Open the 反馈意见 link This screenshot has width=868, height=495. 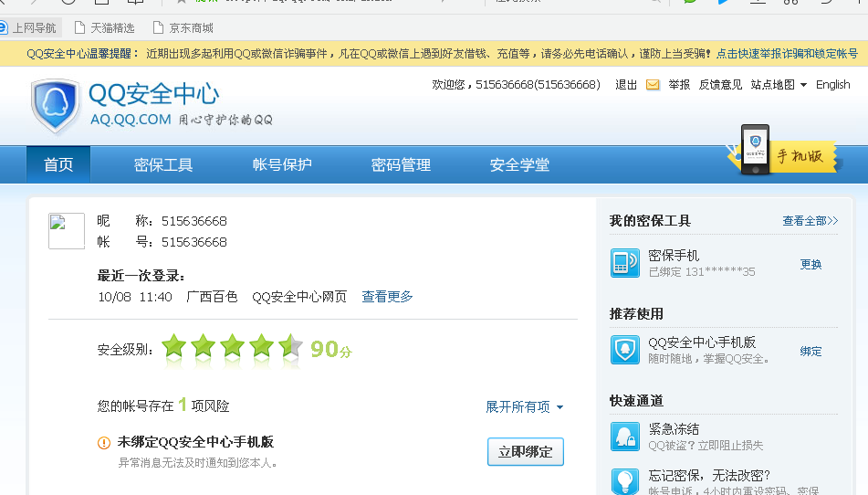(720, 85)
